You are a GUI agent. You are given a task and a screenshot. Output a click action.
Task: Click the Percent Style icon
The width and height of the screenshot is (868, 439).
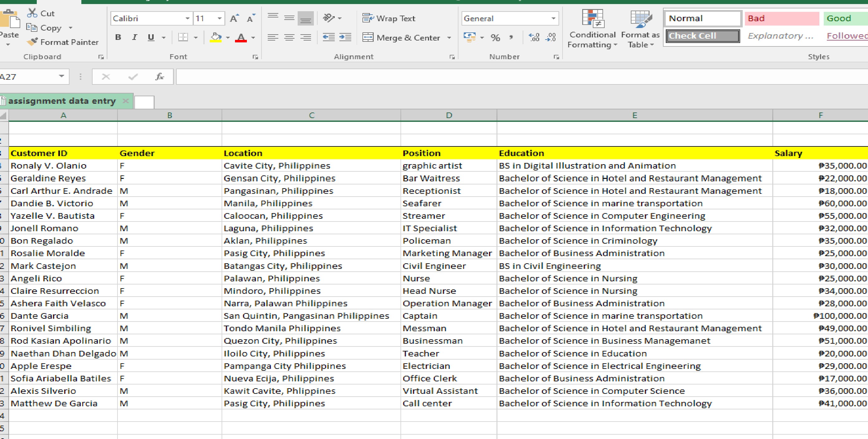495,37
